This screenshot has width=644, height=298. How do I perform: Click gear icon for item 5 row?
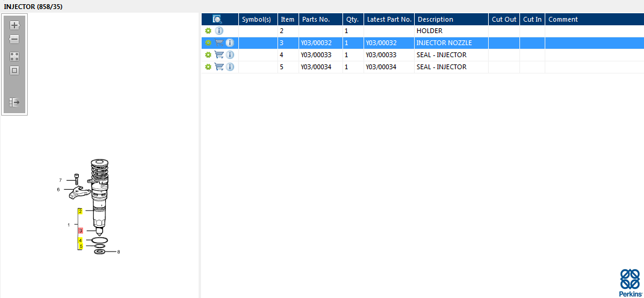click(208, 67)
